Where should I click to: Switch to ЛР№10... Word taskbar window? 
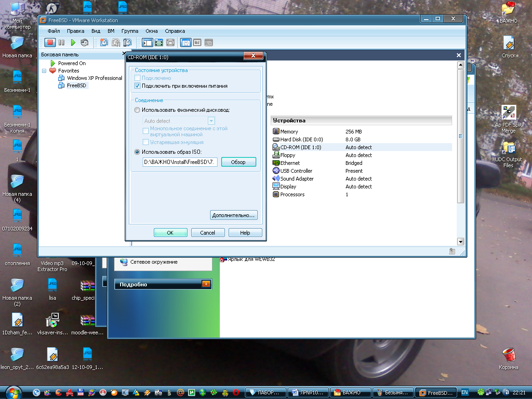tap(308, 393)
